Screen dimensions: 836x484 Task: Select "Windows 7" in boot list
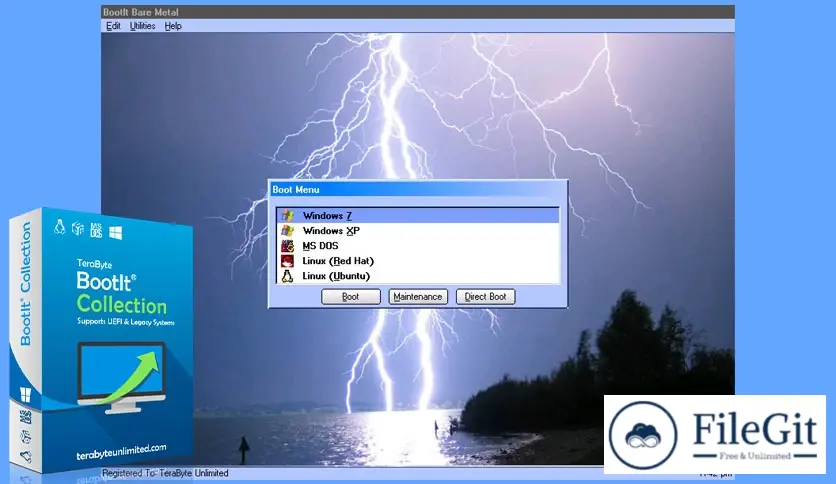click(x=417, y=215)
